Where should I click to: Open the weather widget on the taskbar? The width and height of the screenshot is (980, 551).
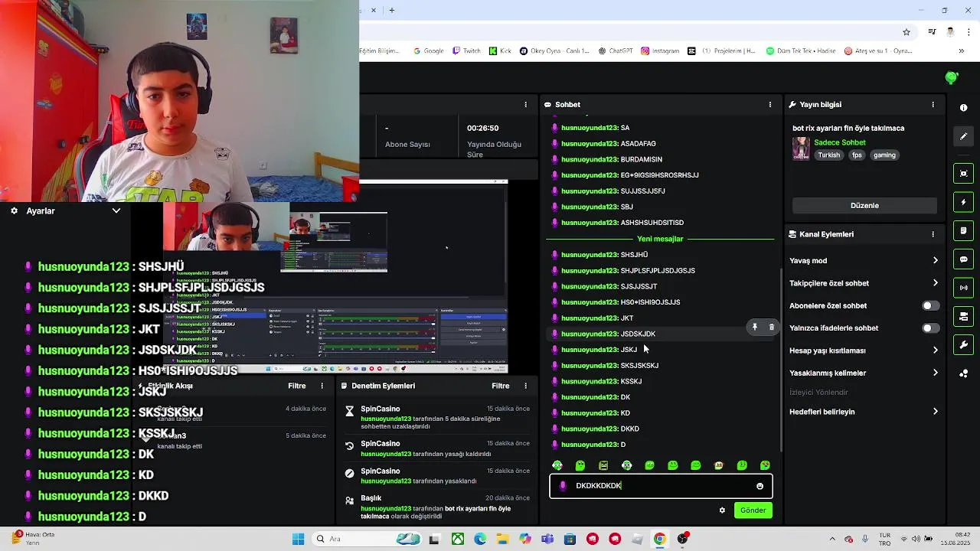pos(32,539)
